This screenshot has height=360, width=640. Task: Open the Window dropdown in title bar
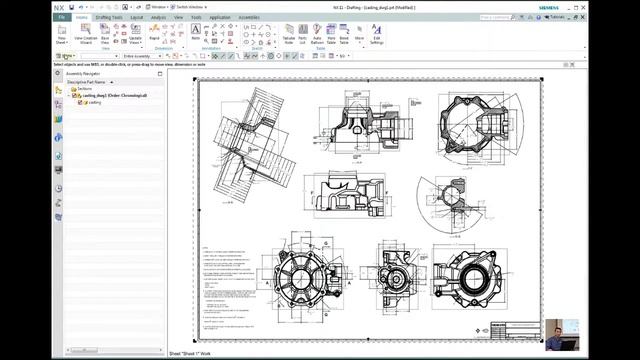156,7
